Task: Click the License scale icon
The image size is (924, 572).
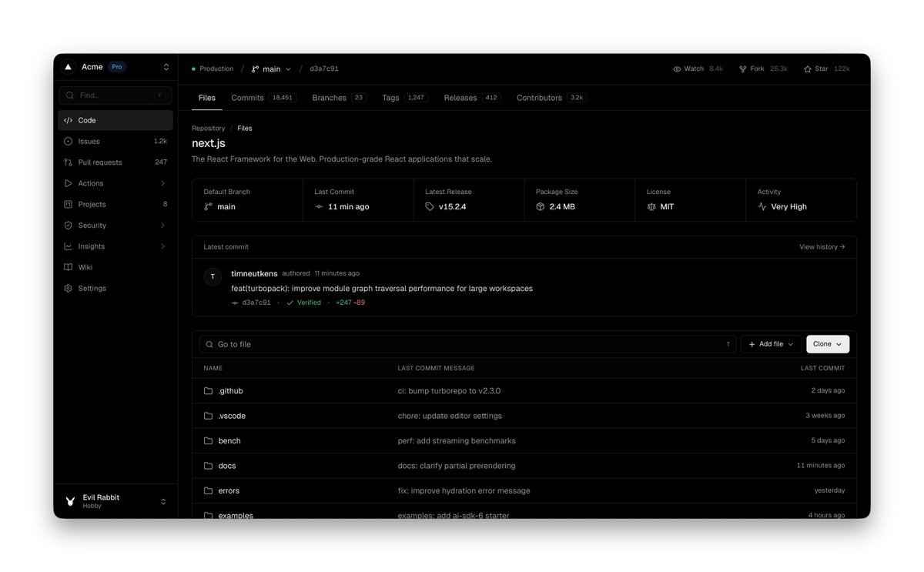Action: [651, 206]
